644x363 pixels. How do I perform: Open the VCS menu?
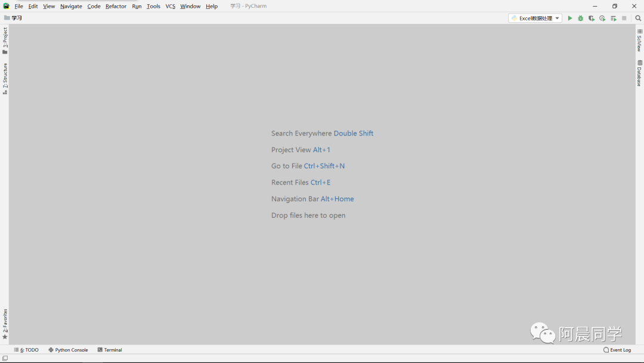170,6
